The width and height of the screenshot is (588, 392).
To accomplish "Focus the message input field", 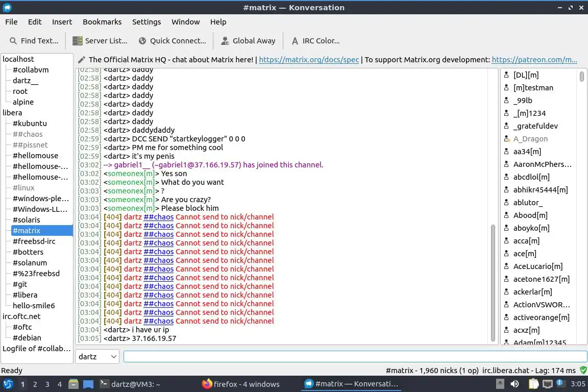I will point(355,356).
